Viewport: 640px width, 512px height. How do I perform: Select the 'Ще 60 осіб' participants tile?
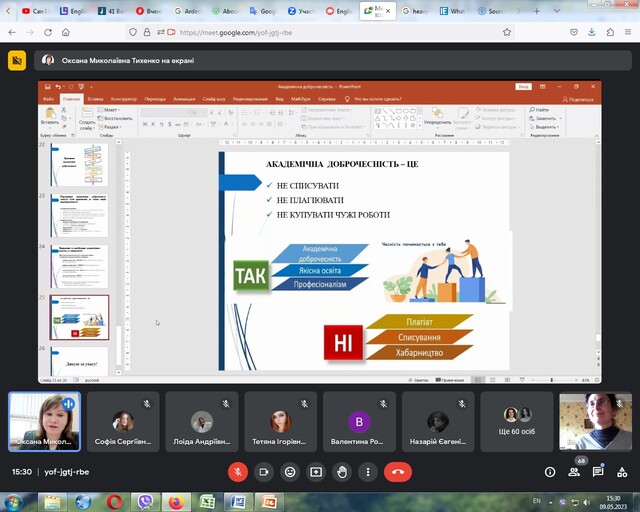(x=517, y=421)
